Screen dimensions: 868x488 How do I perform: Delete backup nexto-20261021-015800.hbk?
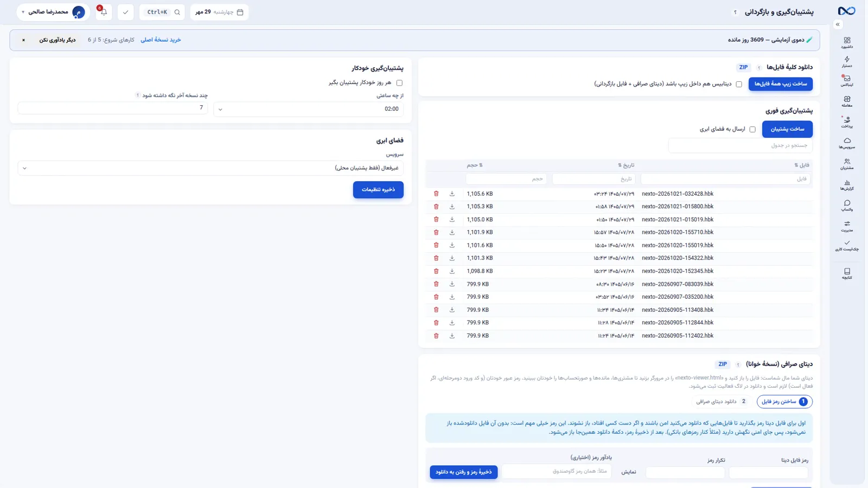point(436,207)
